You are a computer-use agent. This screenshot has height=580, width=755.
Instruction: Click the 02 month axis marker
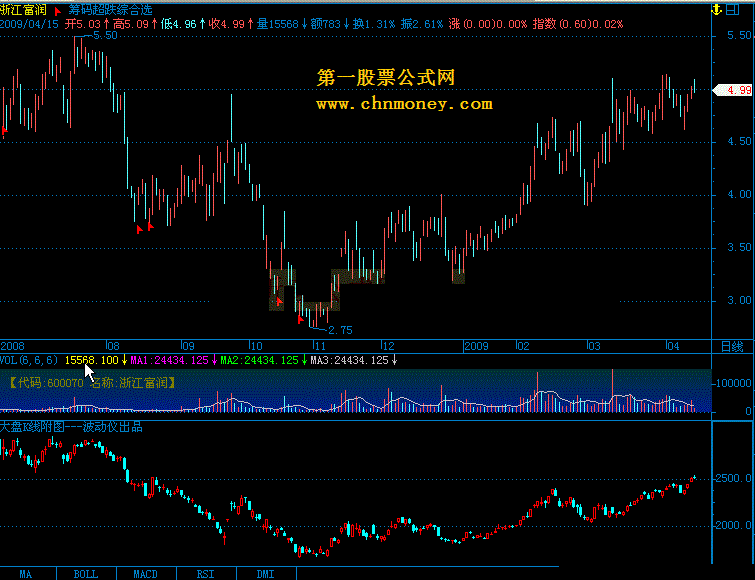click(523, 346)
